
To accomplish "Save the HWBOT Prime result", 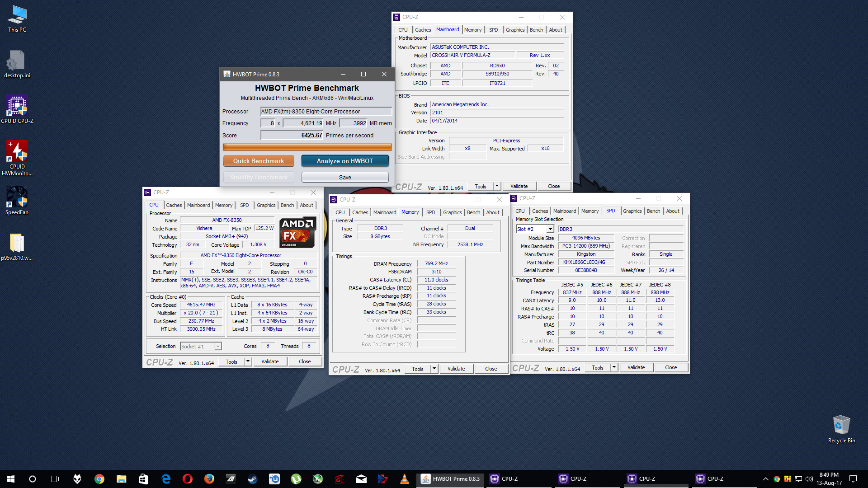I will (345, 177).
